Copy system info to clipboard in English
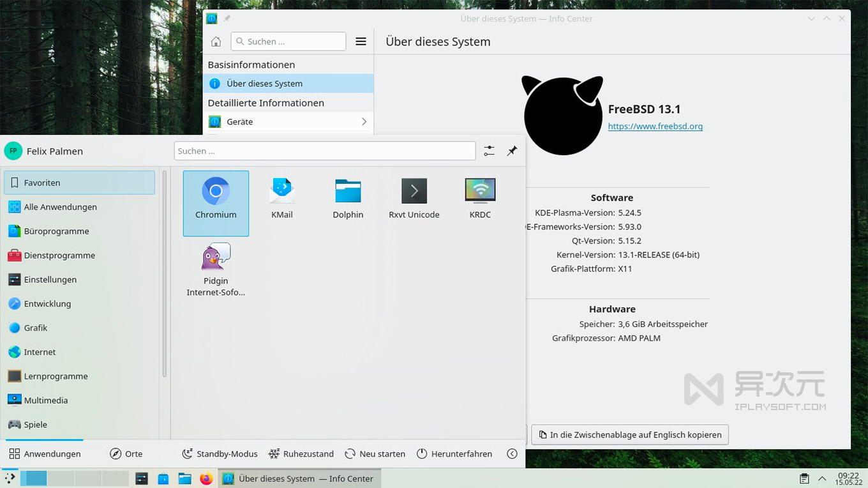Viewport: 868px width, 488px height. pyautogui.click(x=630, y=435)
